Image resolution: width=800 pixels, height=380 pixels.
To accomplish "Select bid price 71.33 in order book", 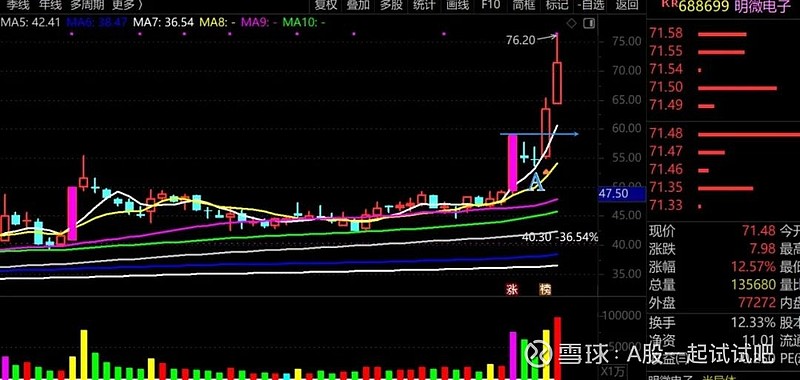I will pos(666,206).
